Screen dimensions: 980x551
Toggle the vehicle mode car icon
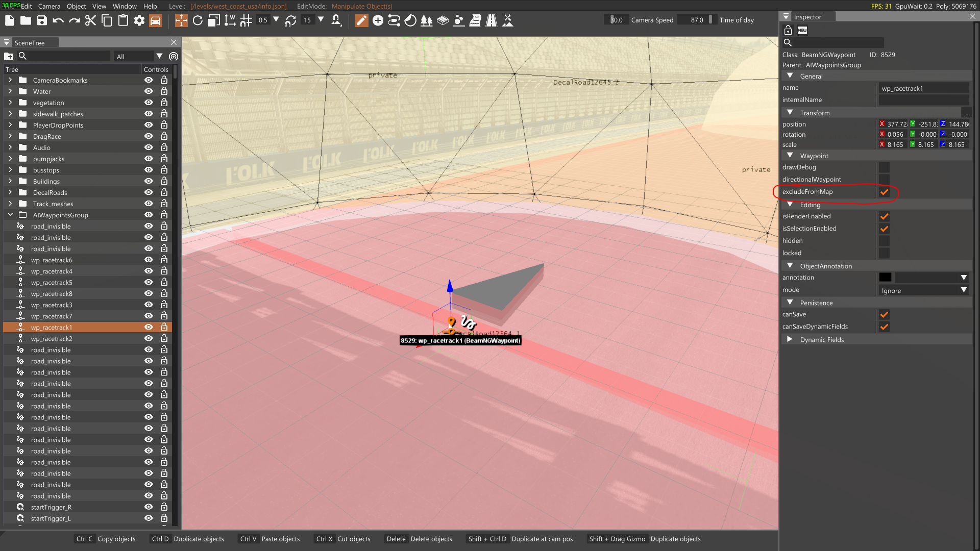[x=155, y=20]
